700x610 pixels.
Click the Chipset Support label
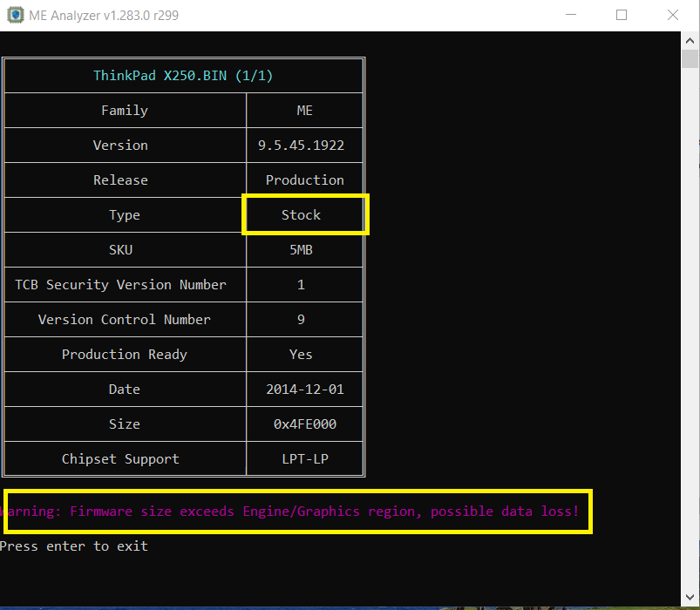click(120, 458)
